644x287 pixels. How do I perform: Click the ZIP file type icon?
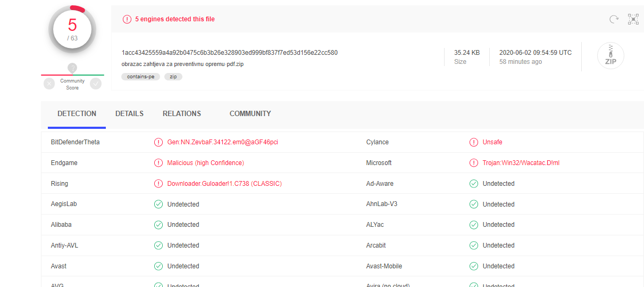click(x=610, y=55)
